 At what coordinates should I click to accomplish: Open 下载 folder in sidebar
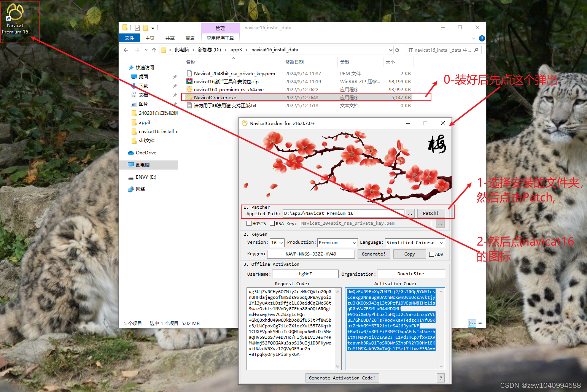click(143, 86)
